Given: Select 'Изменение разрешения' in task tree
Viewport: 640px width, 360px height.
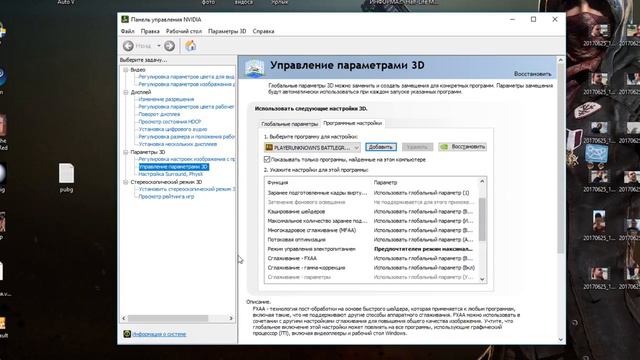Looking at the screenshot, I should (166, 99).
